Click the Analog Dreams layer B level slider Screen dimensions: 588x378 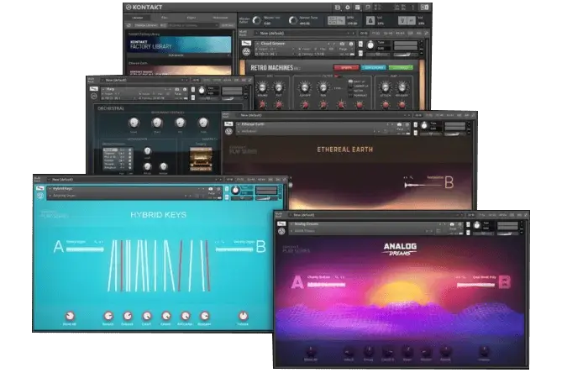[476, 285]
